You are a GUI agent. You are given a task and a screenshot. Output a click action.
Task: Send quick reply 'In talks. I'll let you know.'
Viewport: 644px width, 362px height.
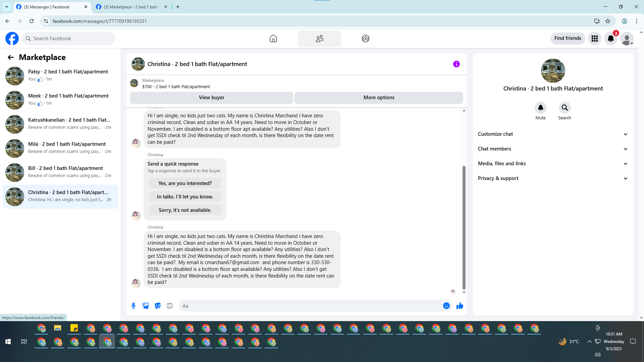185,197
